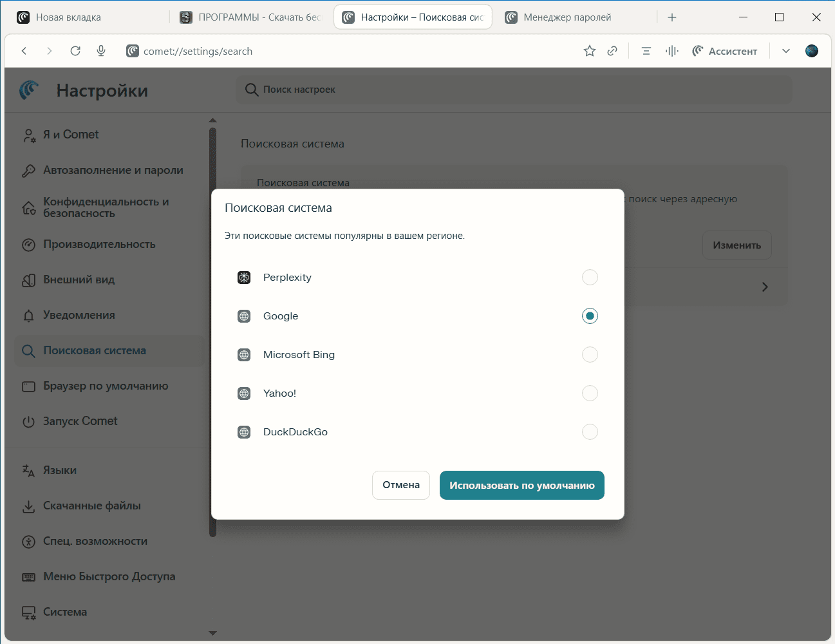This screenshot has width=835, height=644.
Task: Select Google radio button
Action: 590,316
